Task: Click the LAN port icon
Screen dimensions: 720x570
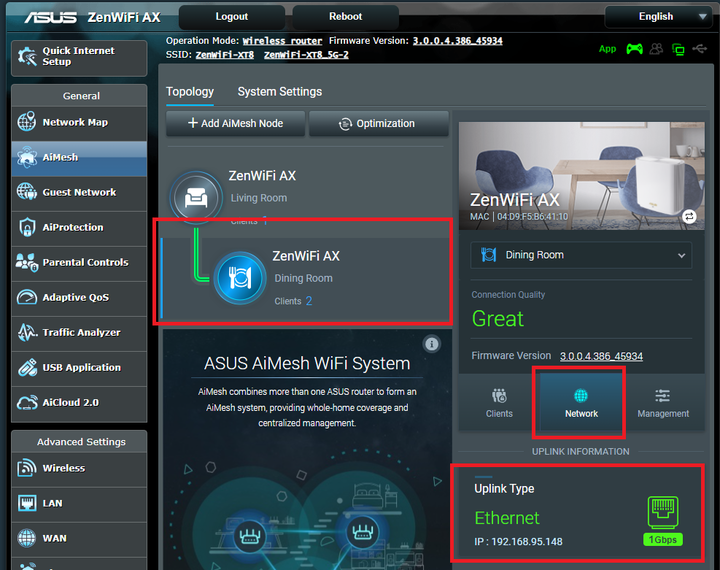Action: coord(27,503)
